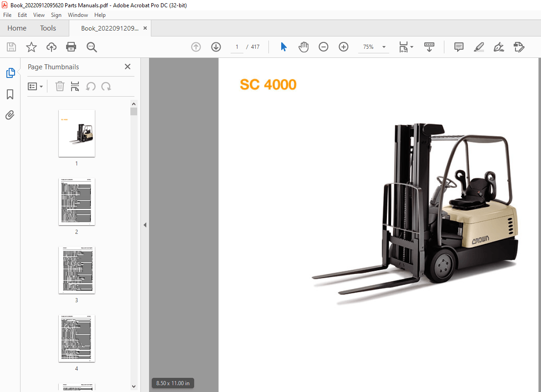The height and width of the screenshot is (392, 541).
Task: Select the Highlighter tool
Action: tap(479, 46)
